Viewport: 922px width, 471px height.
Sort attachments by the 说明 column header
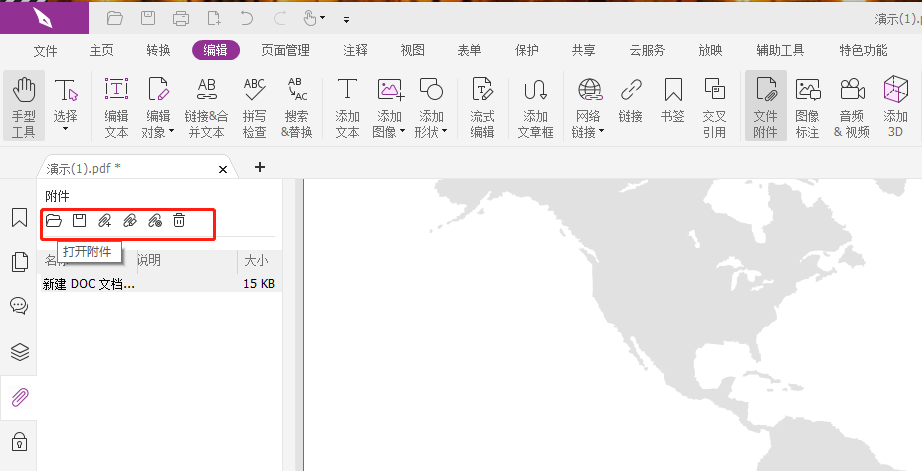click(x=186, y=260)
